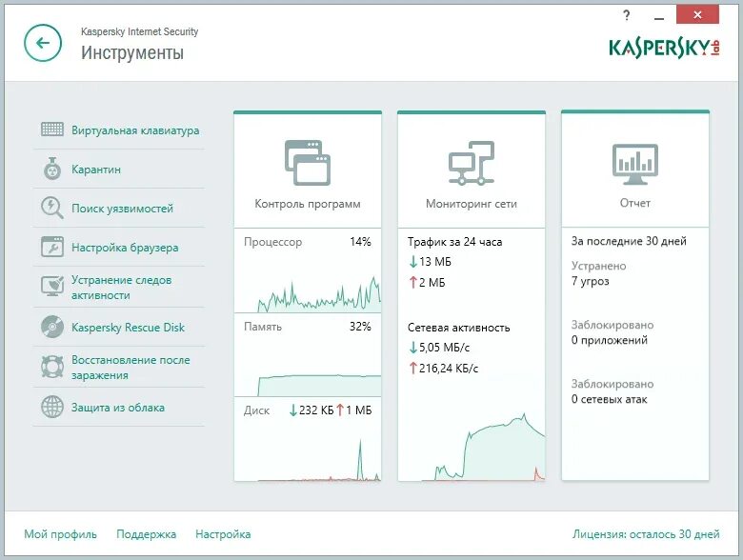Go back using the round arrow button

(43, 43)
